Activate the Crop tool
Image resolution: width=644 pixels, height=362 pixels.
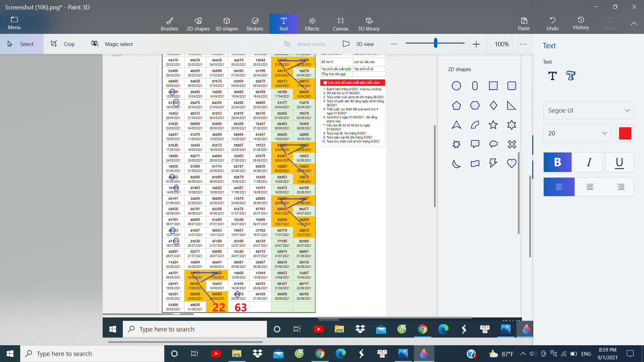[63, 44]
